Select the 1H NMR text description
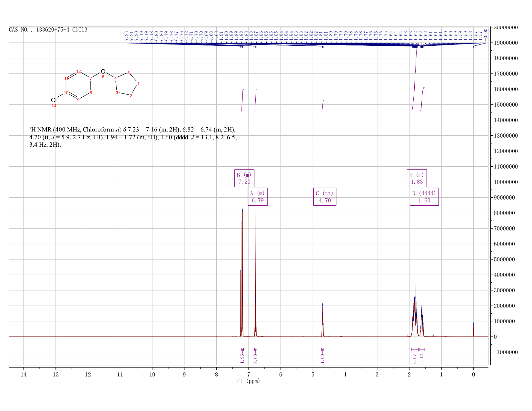The height and width of the screenshot is (411, 532). pos(133,137)
